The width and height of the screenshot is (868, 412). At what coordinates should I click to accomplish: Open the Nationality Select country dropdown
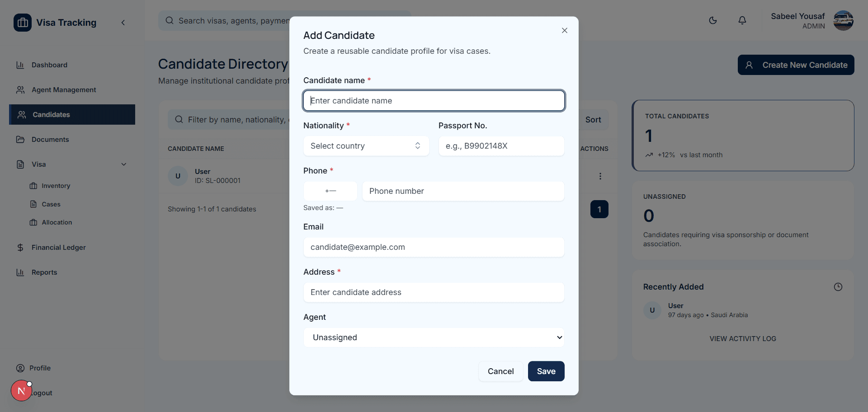click(366, 146)
